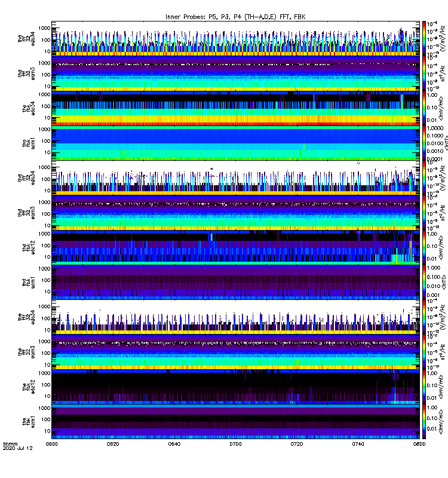This screenshot has height=478, width=448.
Task: Click inside the the fbk scm1 spectrogram
Action: 235,421
